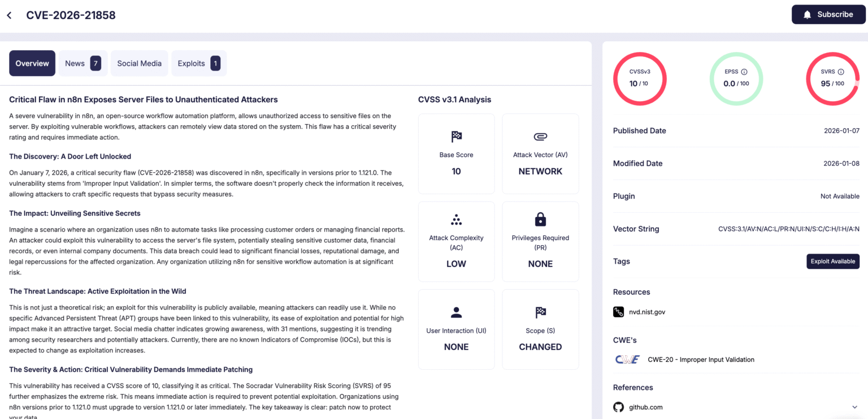This screenshot has height=419, width=868.
Task: Click the nvd.nist.gov resource icon
Action: [618, 312]
